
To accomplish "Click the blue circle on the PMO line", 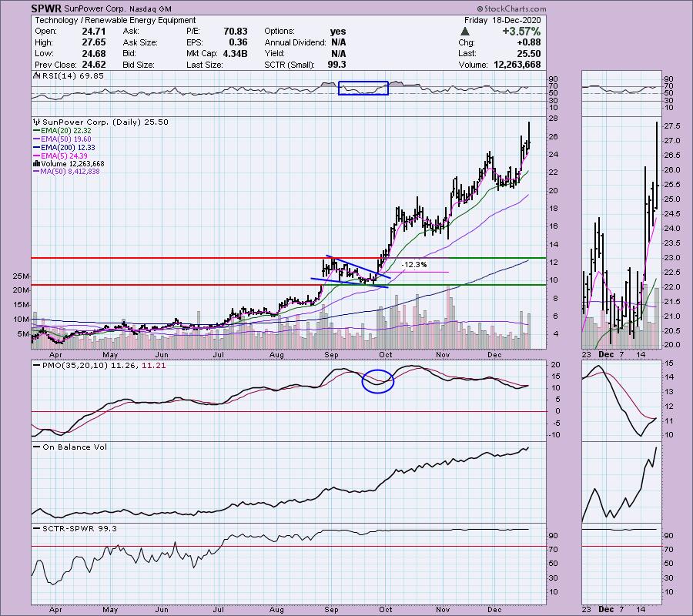I will pos(377,380).
